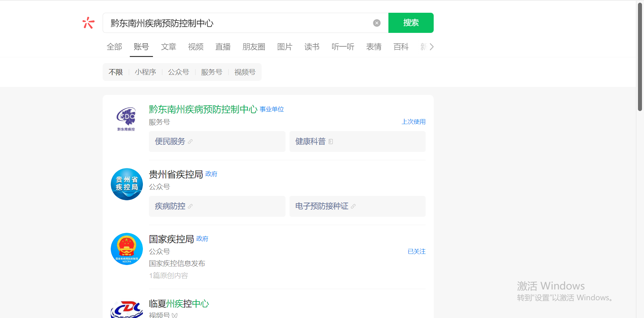The height and width of the screenshot is (318, 644).
Task: Open the 黔东南疾控 CDC avatar
Action: 126,119
